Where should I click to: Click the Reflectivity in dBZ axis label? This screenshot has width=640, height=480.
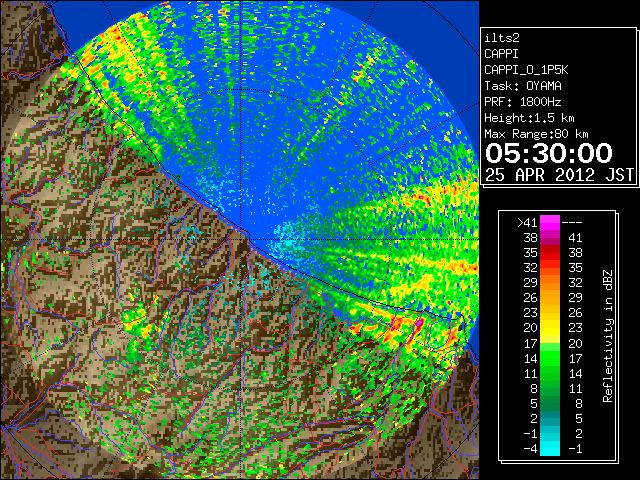coord(608,336)
